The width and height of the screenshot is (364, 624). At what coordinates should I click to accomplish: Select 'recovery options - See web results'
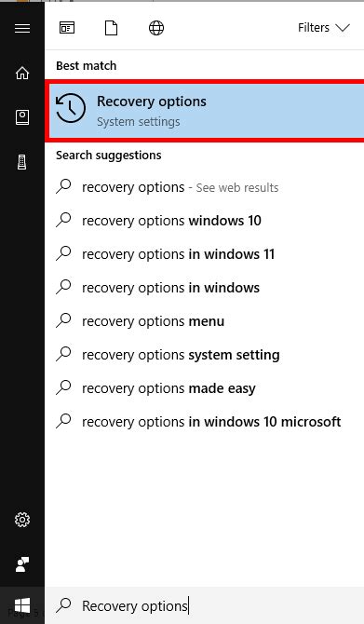pos(205,187)
